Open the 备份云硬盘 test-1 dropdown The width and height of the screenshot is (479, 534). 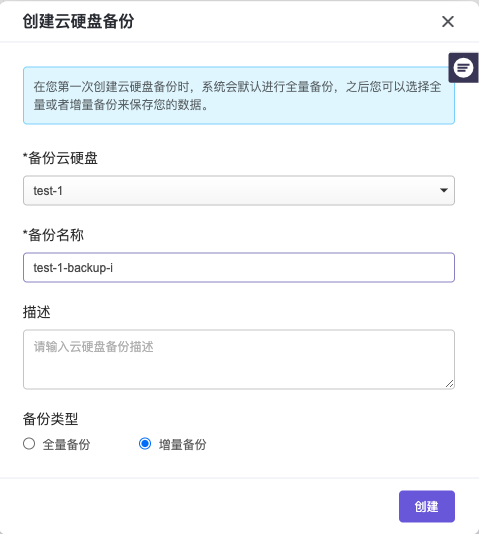[239, 190]
